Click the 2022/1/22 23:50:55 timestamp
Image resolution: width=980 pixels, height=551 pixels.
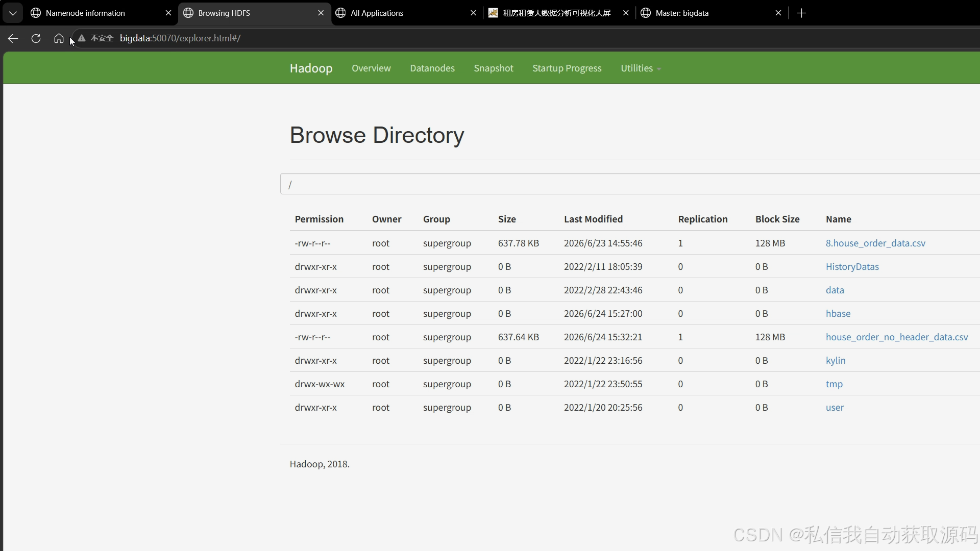pyautogui.click(x=603, y=384)
